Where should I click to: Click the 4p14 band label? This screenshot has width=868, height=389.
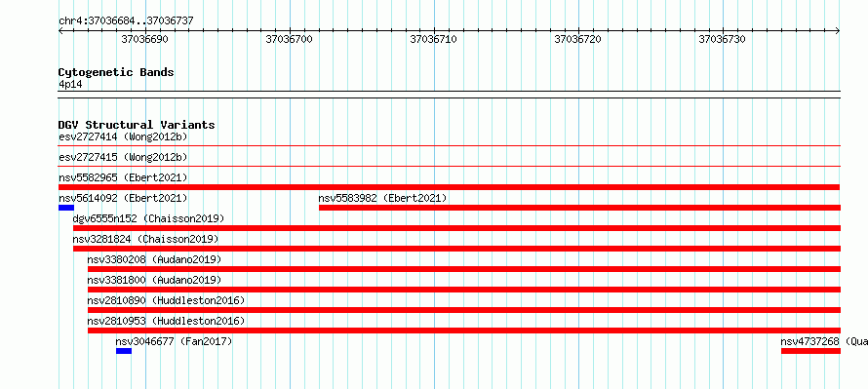click(70, 84)
